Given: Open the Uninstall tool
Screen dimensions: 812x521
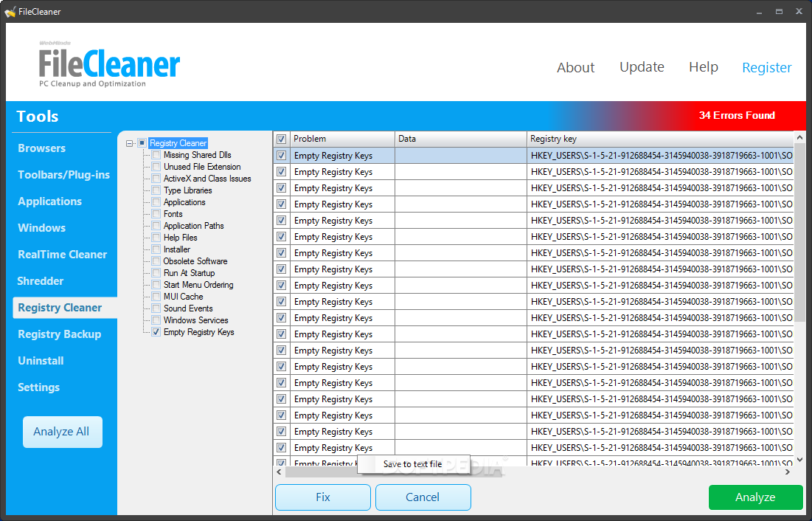Looking at the screenshot, I should tap(41, 361).
